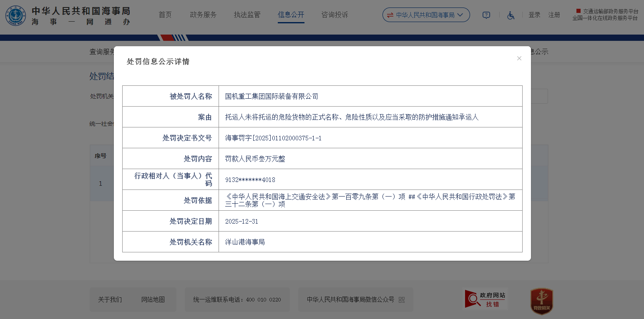Open the help question mark icon
The width and height of the screenshot is (644, 319).
click(x=486, y=15)
